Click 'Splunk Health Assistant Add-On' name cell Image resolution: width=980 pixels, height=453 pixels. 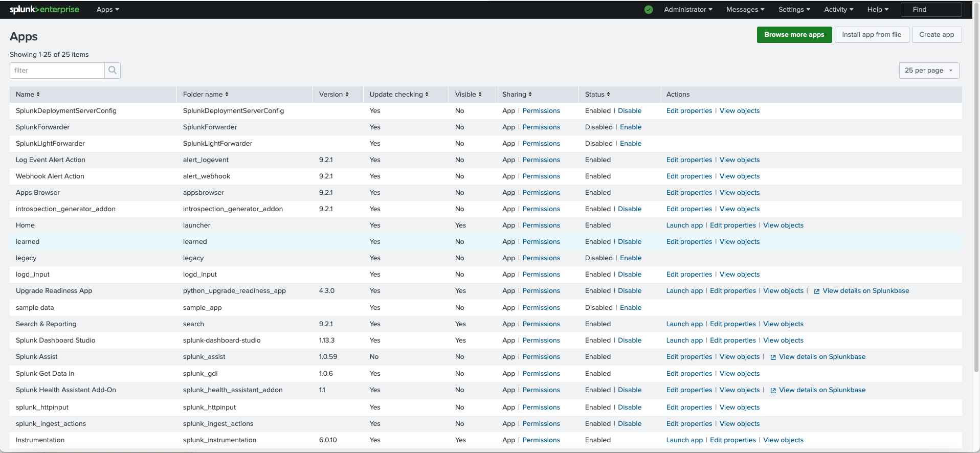point(66,390)
